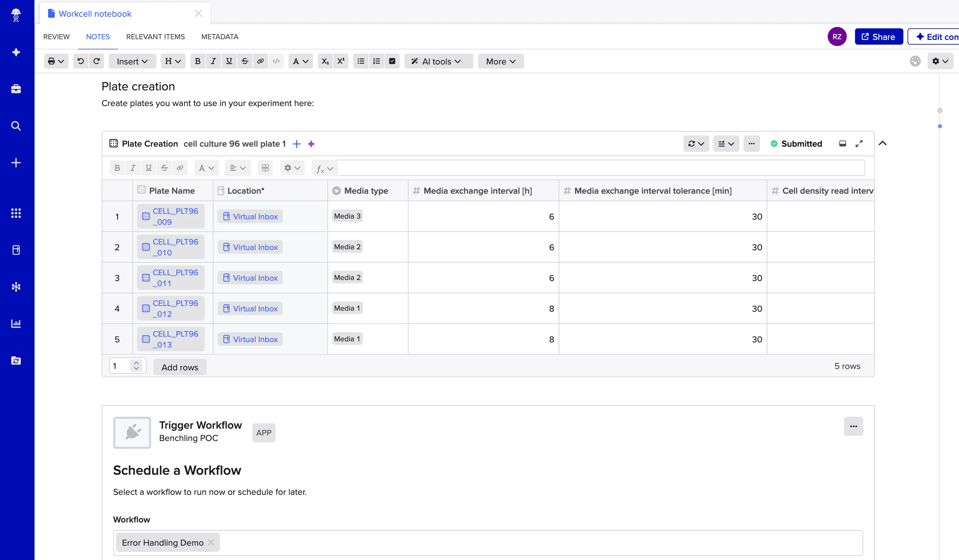
Task: Open the notebook settings gear dropdown
Action: 940,61
